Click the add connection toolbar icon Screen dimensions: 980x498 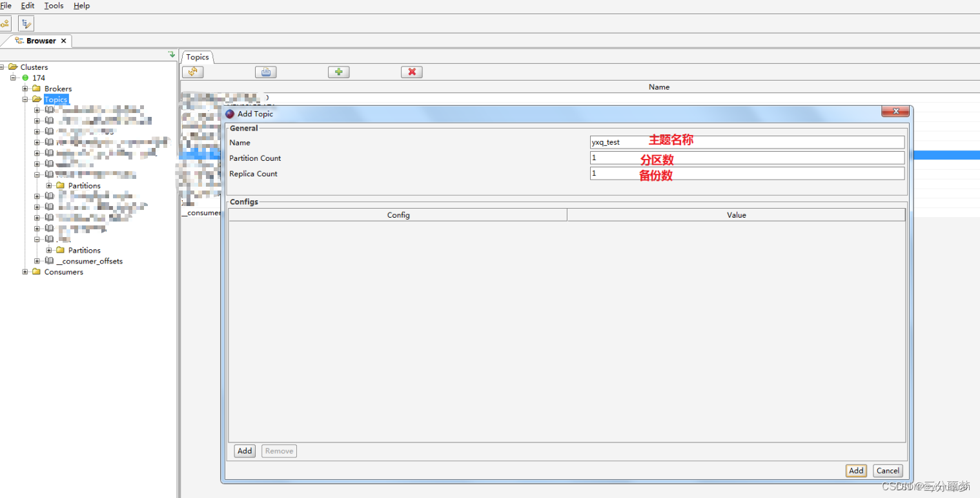click(5, 24)
